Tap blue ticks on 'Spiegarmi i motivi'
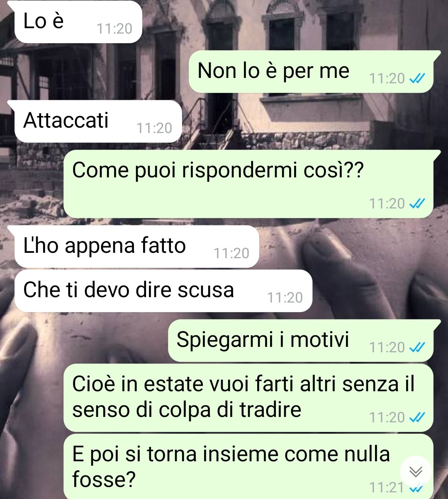 pyautogui.click(x=417, y=347)
